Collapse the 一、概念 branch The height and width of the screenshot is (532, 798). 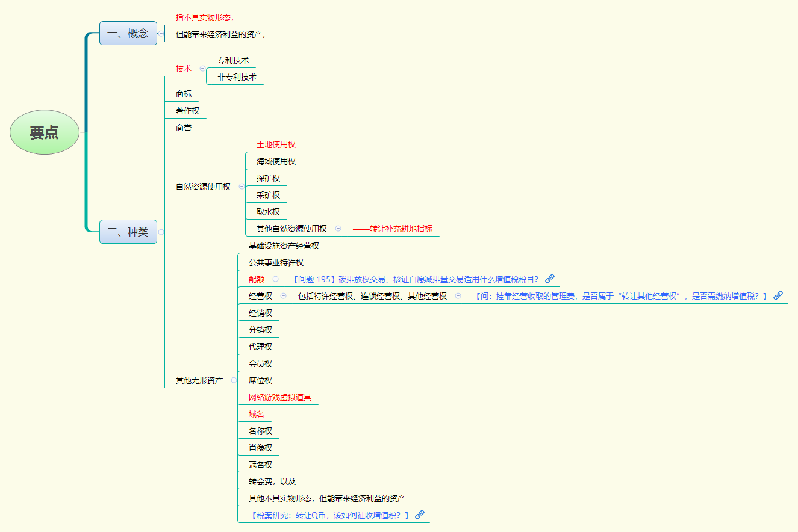pyautogui.click(x=161, y=32)
